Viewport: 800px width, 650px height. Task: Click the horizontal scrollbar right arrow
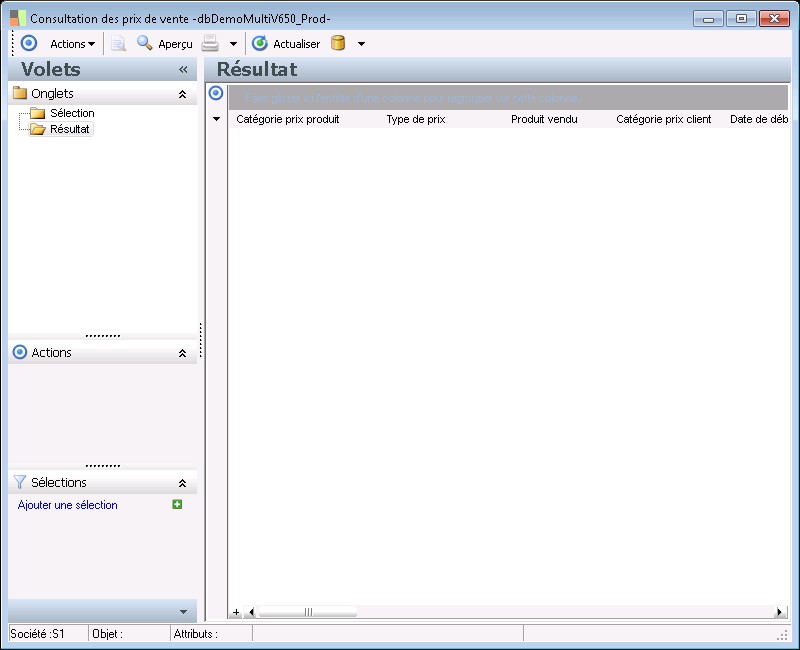pos(780,612)
